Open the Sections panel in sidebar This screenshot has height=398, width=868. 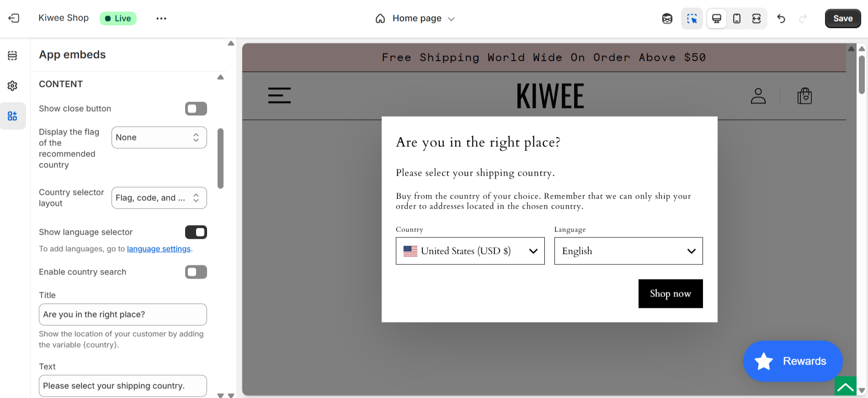tap(12, 55)
